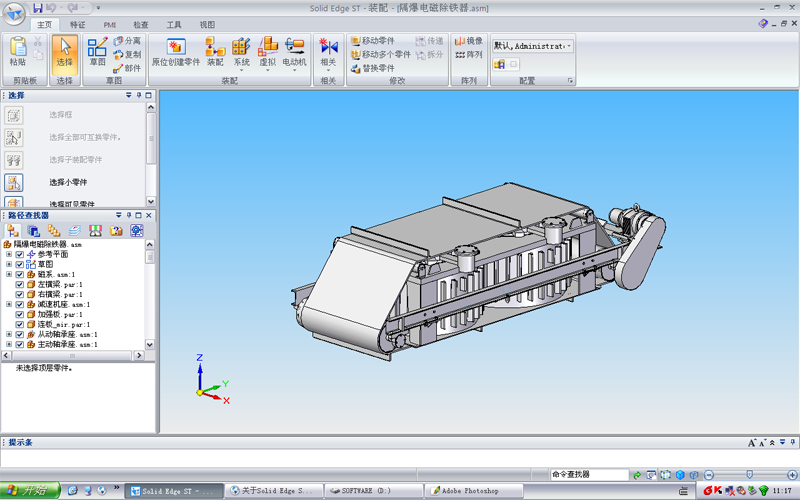The height and width of the screenshot is (500, 800).
Task: Click the zoom-out minus button on slider
Action: 708,475
